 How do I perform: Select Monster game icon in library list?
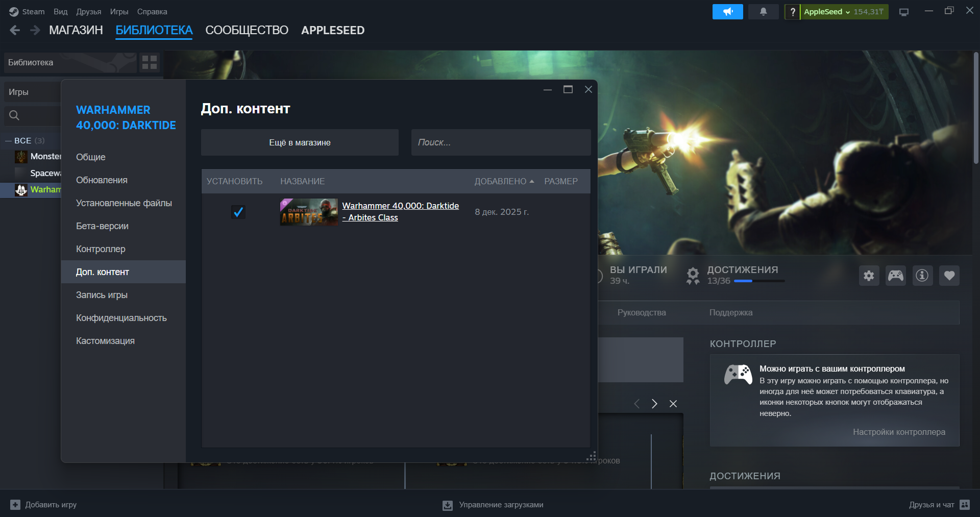pyautogui.click(x=21, y=156)
